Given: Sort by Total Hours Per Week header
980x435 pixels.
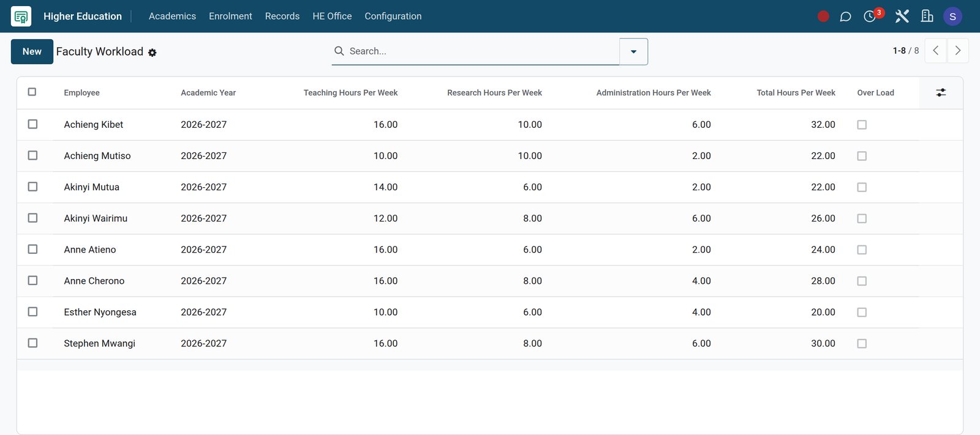Looking at the screenshot, I should pos(796,93).
